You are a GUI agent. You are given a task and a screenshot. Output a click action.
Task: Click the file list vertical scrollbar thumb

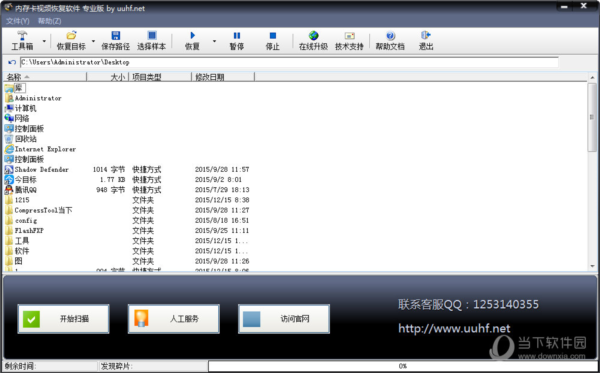[592, 117]
